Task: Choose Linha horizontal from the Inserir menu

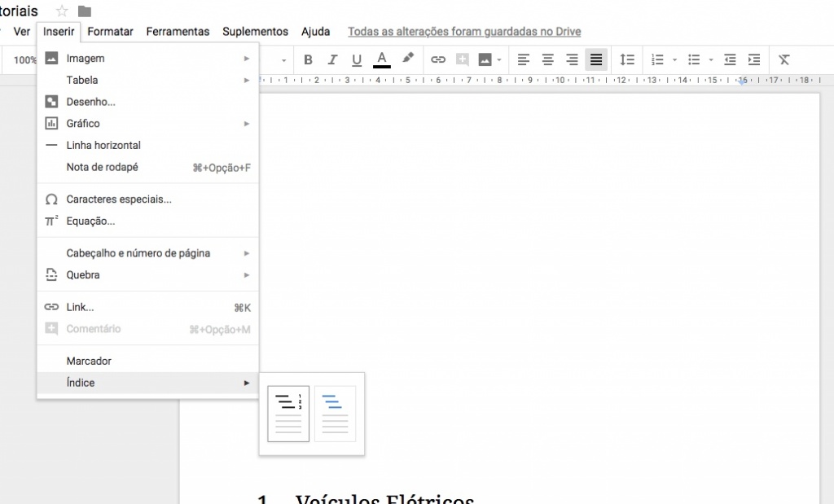Action: coord(103,145)
